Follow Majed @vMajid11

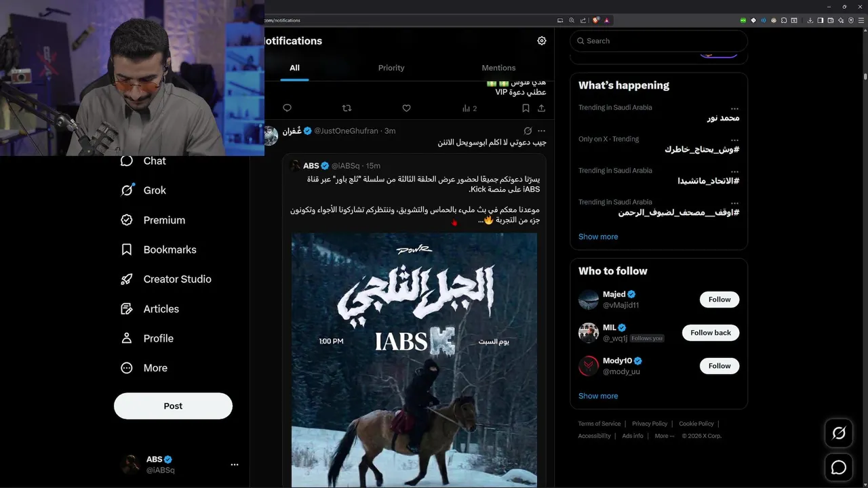coord(719,300)
